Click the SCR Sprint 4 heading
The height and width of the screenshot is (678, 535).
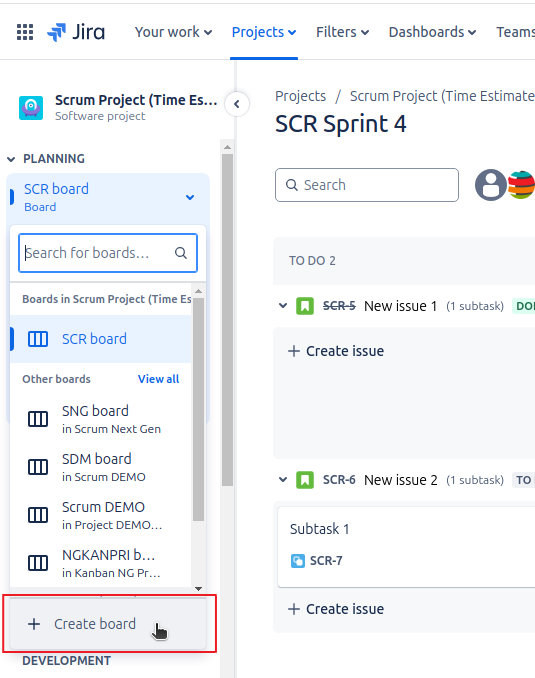point(341,124)
